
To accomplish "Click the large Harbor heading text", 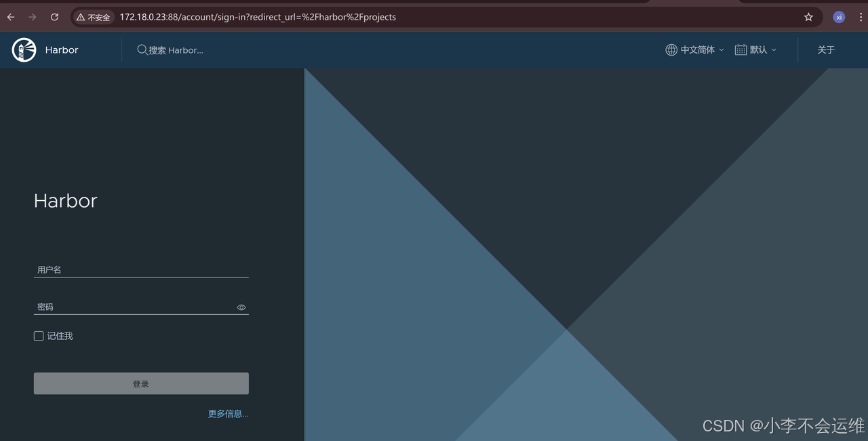I will [x=66, y=201].
